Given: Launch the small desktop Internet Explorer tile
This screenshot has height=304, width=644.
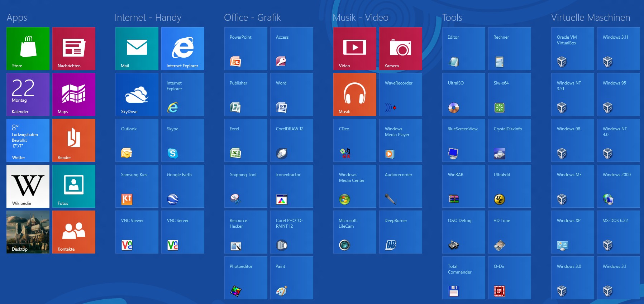Looking at the screenshot, I should (183, 95).
